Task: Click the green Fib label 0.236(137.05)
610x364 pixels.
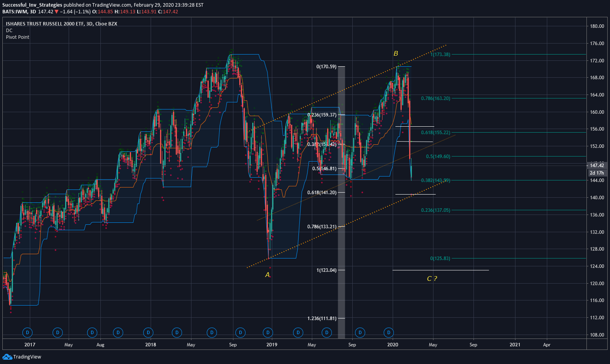Action: pos(436,210)
